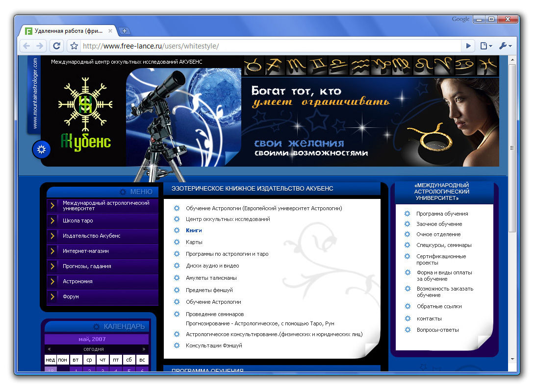Image resolution: width=536 pixels, height=392 pixels.
Task: Click the Go arrow in address bar
Action: pyautogui.click(x=468, y=46)
